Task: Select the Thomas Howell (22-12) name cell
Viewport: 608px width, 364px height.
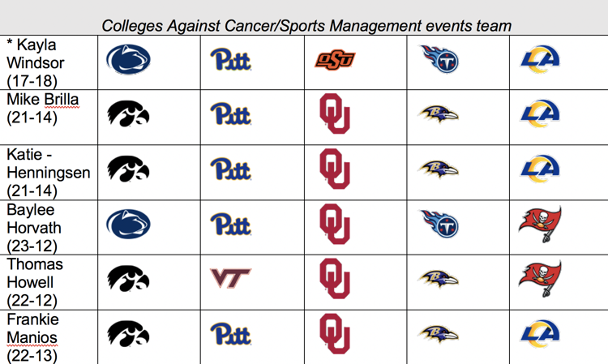Action: pyautogui.click(x=49, y=282)
